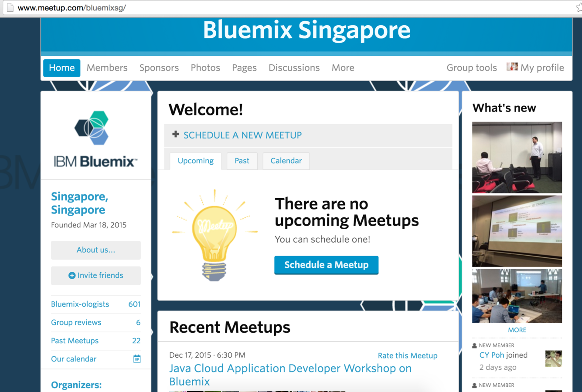582x392 pixels.
Task: Open the Members page
Action: coord(107,68)
